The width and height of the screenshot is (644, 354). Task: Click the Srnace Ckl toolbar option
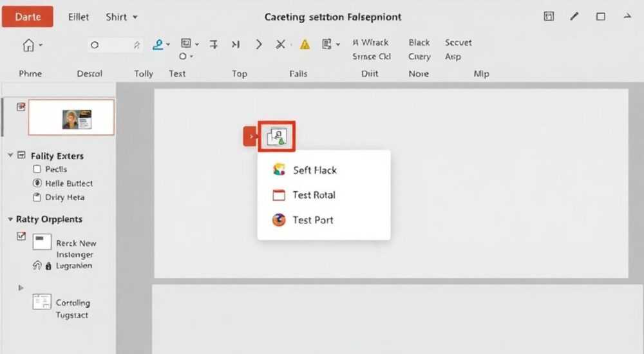[x=372, y=57]
